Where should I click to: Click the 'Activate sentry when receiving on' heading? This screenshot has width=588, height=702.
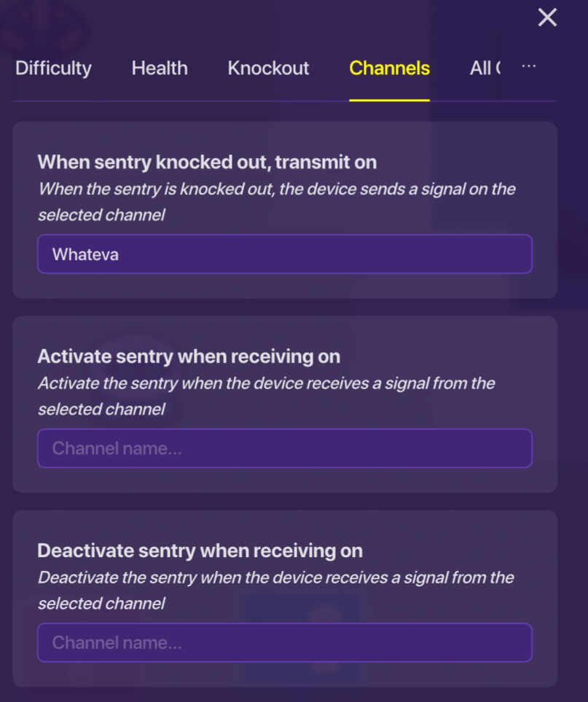189,356
